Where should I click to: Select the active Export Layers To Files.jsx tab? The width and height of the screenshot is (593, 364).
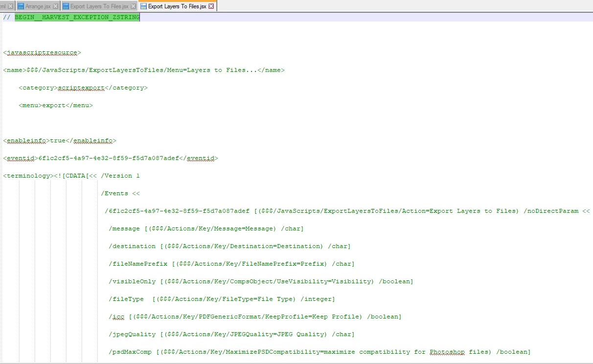(x=178, y=6)
